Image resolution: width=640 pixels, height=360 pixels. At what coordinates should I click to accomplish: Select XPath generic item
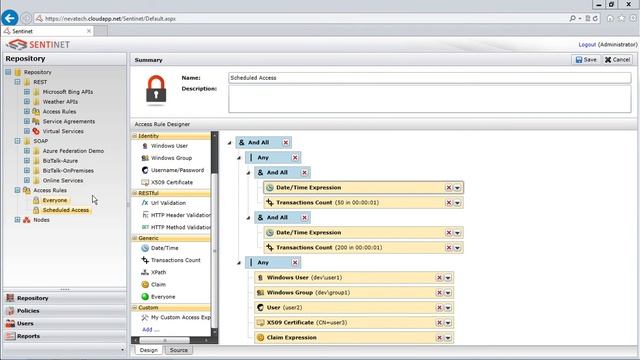point(153,272)
